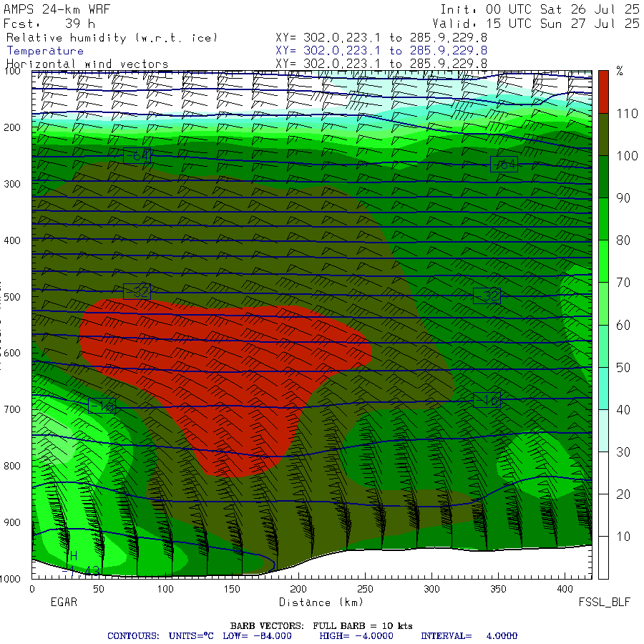Click the 'Fcst: 39 h' forecast hour text
This screenshot has height=644, width=644.
pyautogui.click(x=49, y=24)
